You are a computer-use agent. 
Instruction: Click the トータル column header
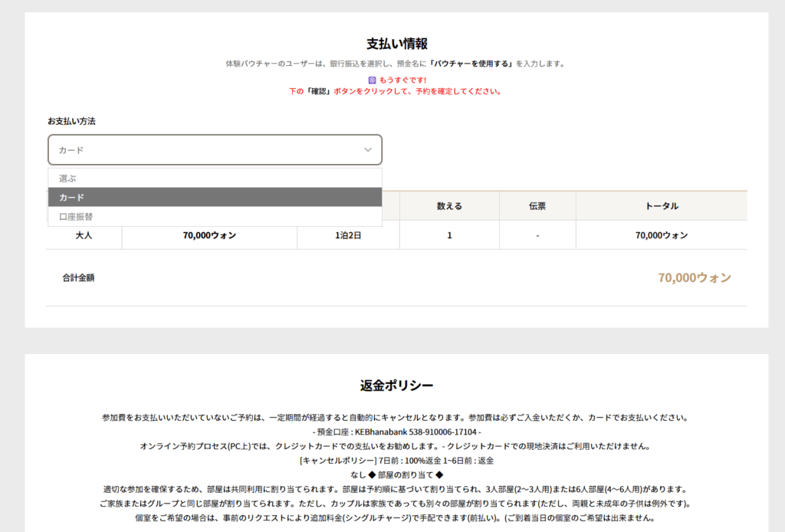click(x=661, y=206)
